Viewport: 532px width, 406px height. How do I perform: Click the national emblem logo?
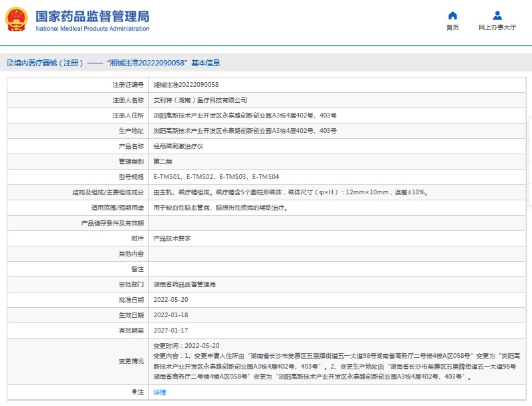point(16,19)
